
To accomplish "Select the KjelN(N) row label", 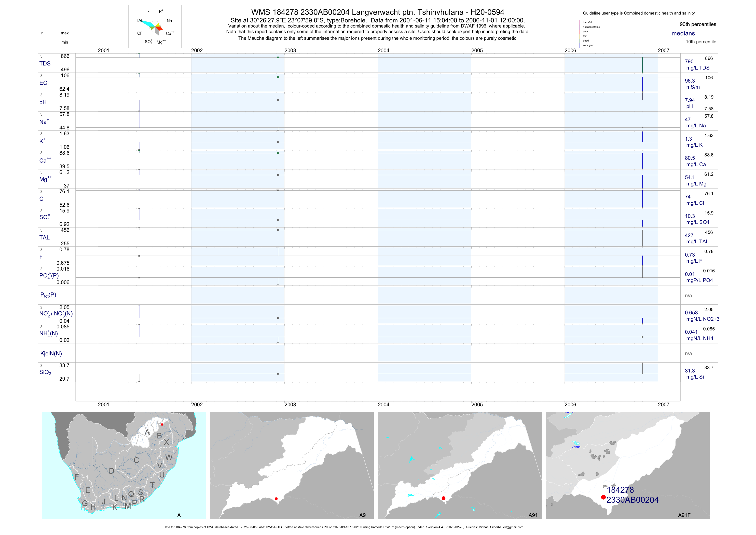I will 51,354.
